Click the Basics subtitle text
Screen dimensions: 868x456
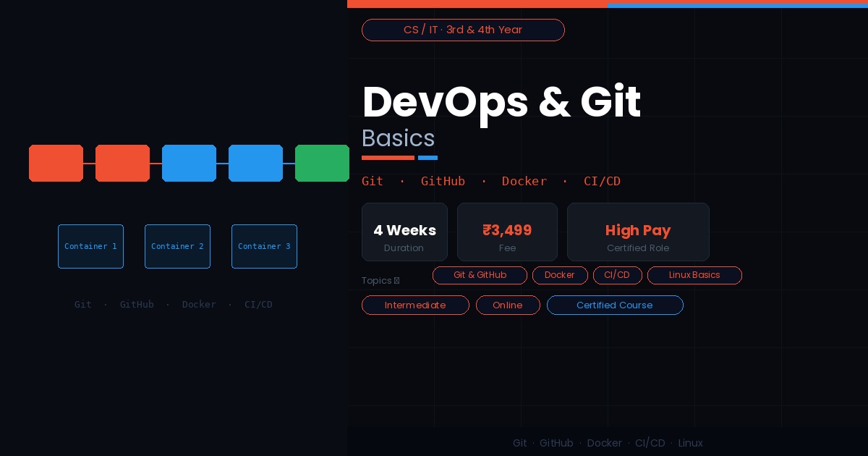pos(398,138)
